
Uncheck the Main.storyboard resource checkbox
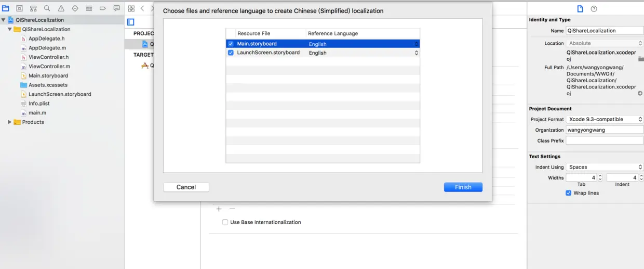click(231, 44)
